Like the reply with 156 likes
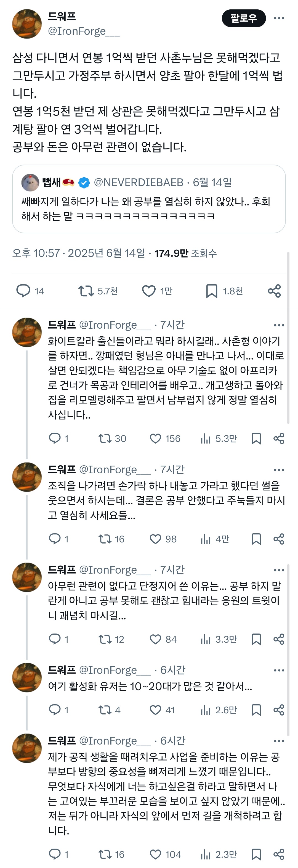Image resolution: width=298 pixels, height=868 pixels. [x=155, y=438]
